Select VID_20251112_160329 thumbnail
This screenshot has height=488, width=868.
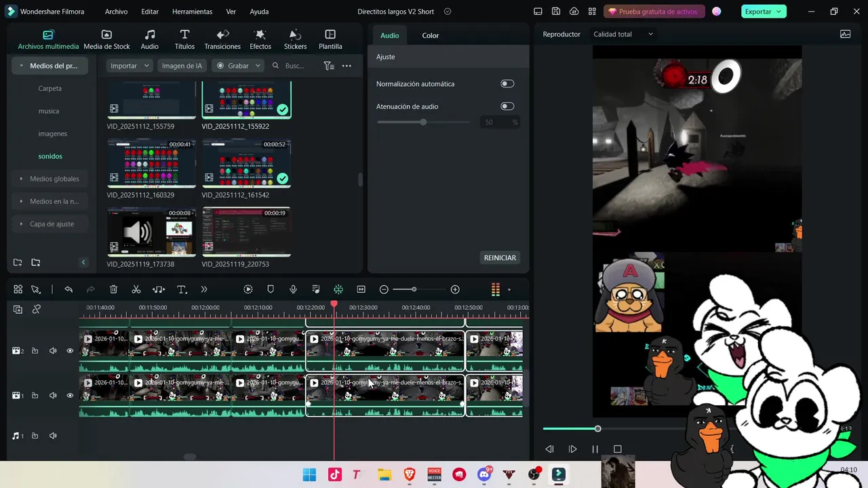[x=151, y=163]
